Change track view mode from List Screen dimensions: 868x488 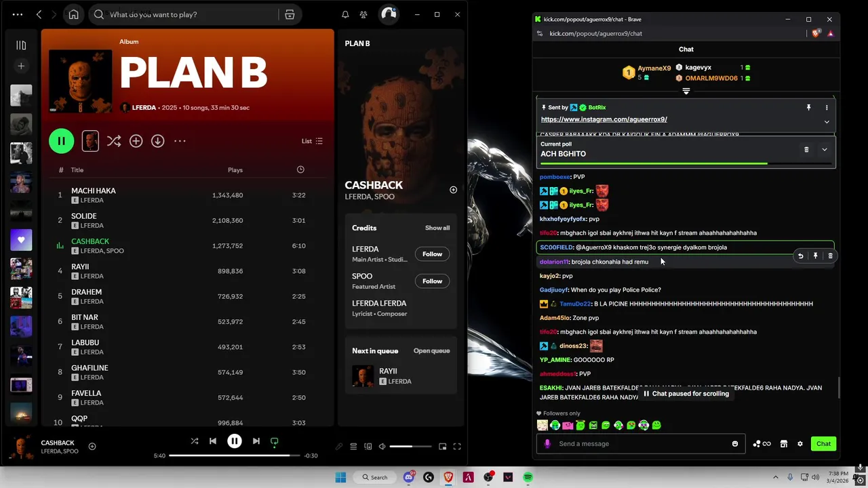pyautogui.click(x=312, y=141)
